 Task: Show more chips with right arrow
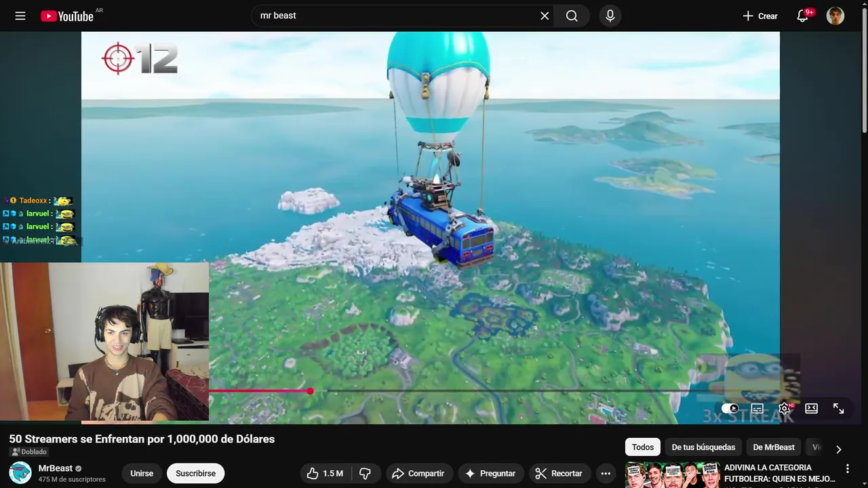click(839, 449)
